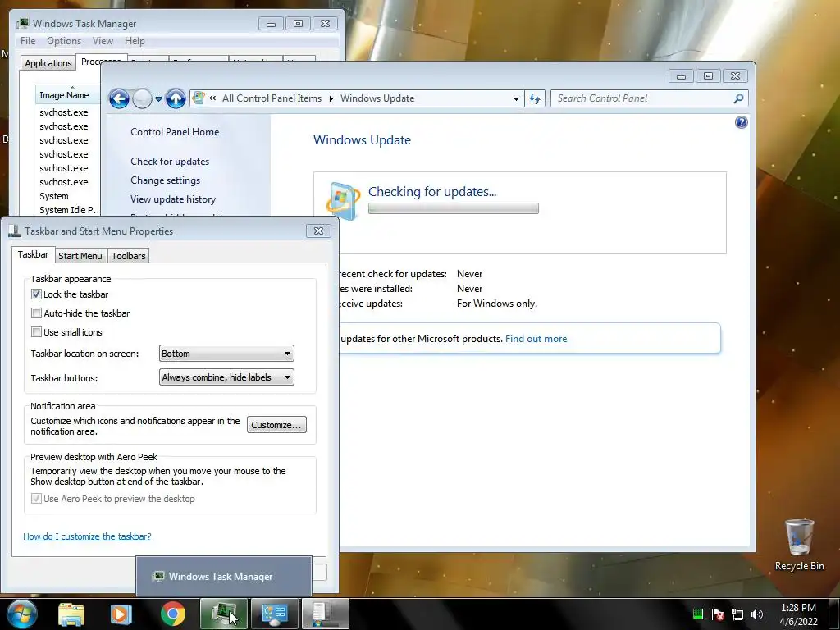Open Task Manager File menu
Screen dimensions: 840x630
[28, 41]
